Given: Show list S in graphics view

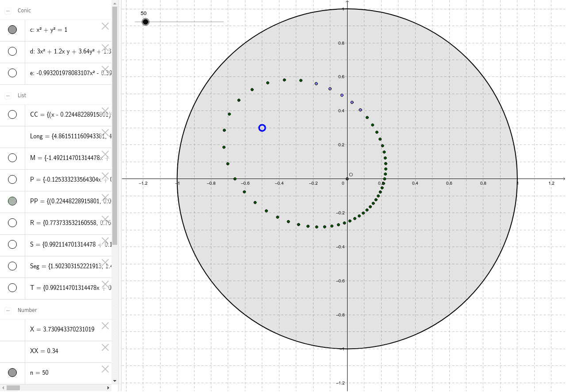Looking at the screenshot, I should pyautogui.click(x=12, y=244).
